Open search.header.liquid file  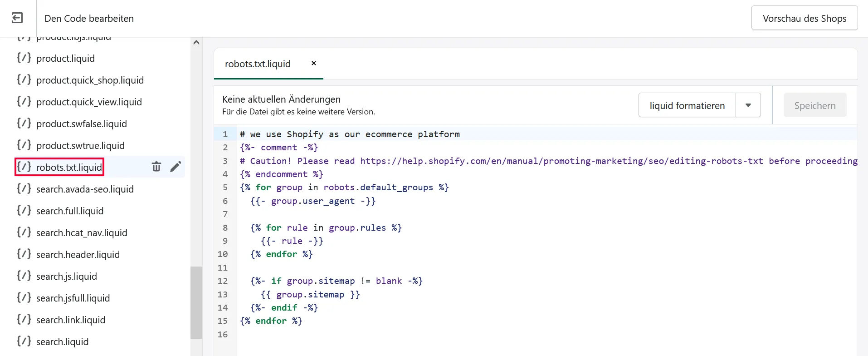tap(78, 255)
